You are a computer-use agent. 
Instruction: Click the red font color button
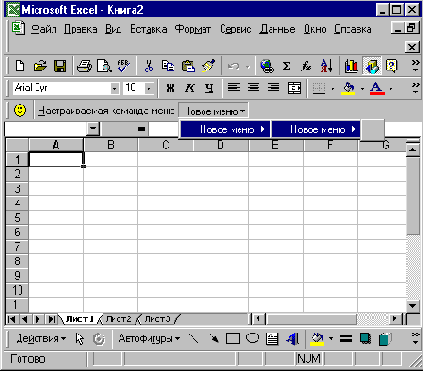(377, 89)
